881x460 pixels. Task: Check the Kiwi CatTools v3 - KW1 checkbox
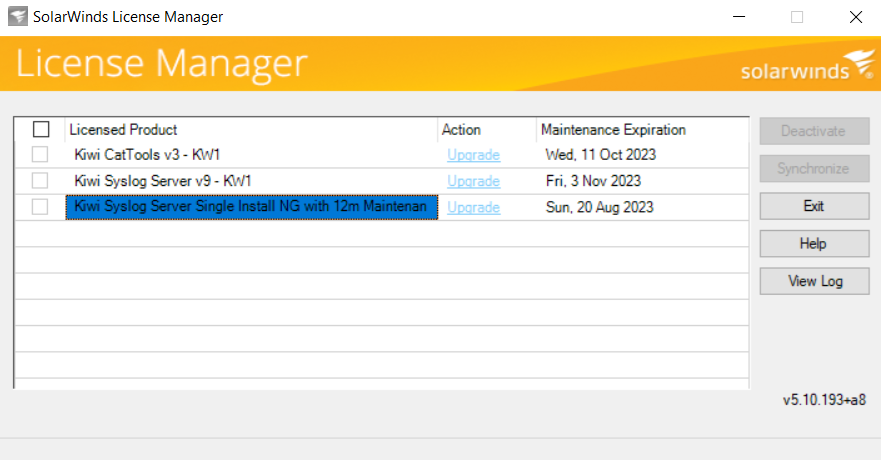pos(40,154)
